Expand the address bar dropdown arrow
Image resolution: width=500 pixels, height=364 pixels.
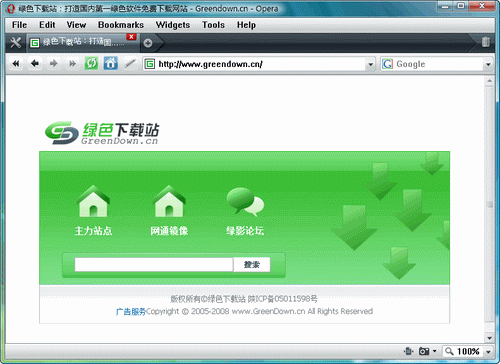click(370, 64)
